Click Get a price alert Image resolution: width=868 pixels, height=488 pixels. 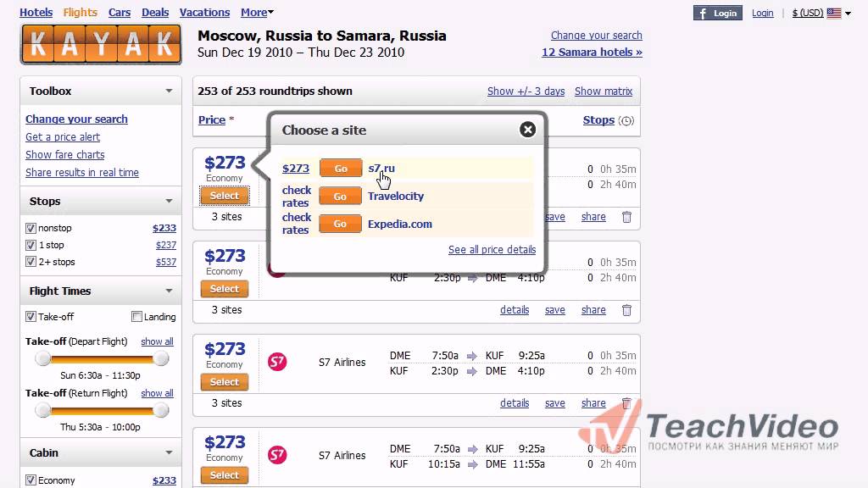[x=63, y=136]
